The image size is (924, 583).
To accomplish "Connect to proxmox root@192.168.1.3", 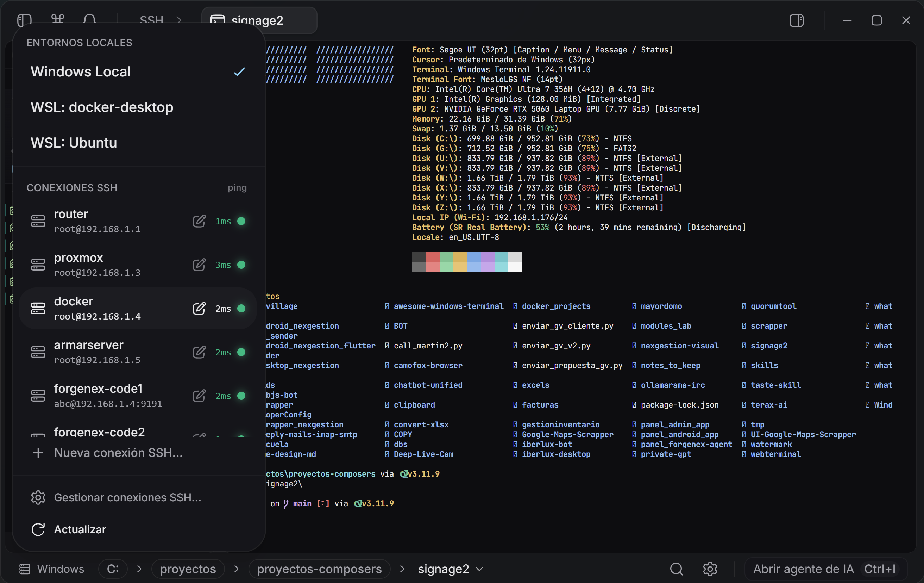I will pyautogui.click(x=138, y=265).
